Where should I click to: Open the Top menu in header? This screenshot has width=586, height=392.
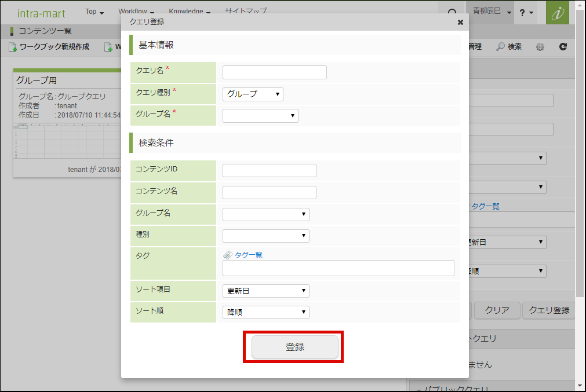pos(94,12)
